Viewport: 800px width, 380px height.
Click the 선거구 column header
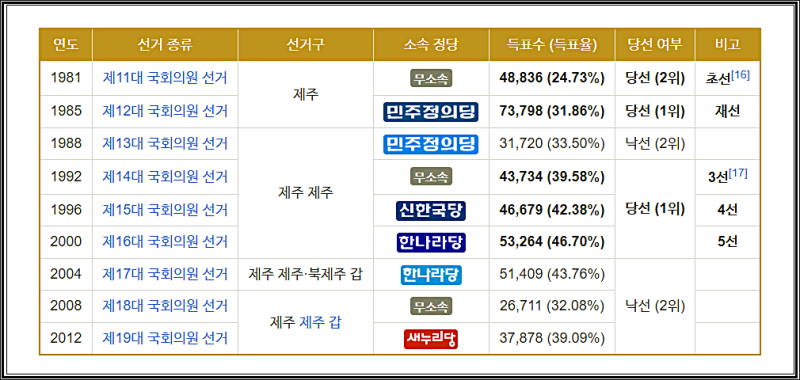(306, 45)
